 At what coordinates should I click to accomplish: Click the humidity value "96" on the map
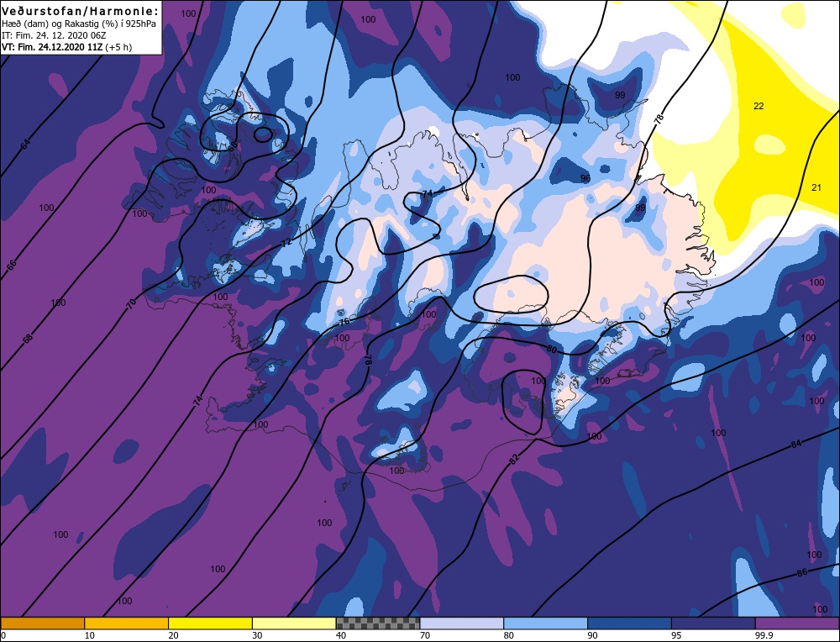(585, 178)
